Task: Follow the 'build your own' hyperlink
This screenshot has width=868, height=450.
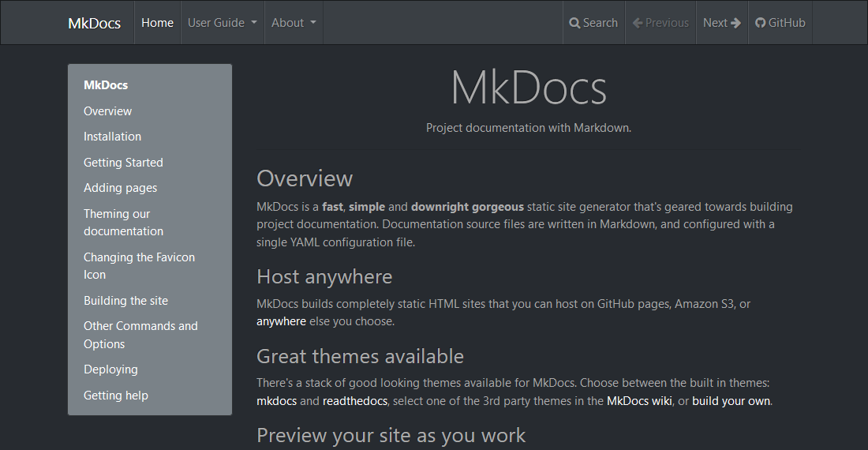Action: (x=731, y=401)
